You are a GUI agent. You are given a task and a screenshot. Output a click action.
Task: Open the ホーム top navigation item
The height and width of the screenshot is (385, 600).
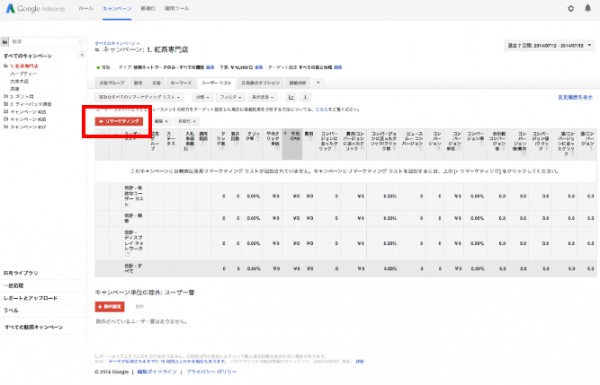click(x=86, y=8)
